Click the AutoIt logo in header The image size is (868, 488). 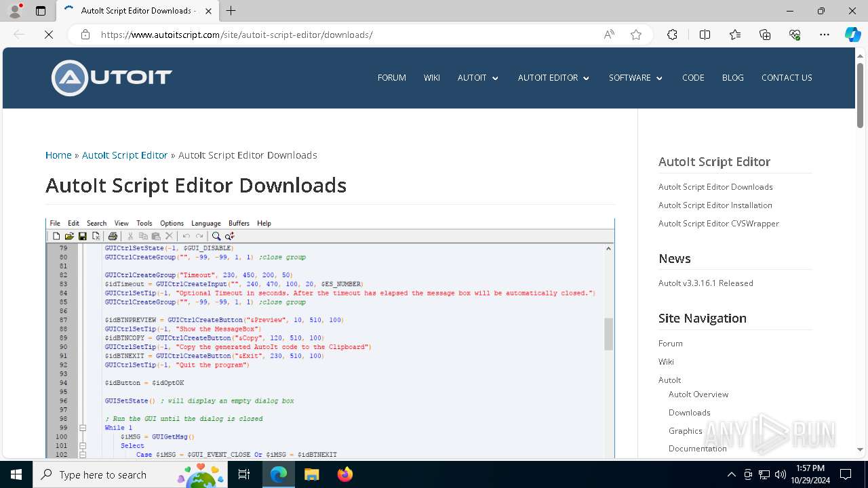click(x=111, y=78)
